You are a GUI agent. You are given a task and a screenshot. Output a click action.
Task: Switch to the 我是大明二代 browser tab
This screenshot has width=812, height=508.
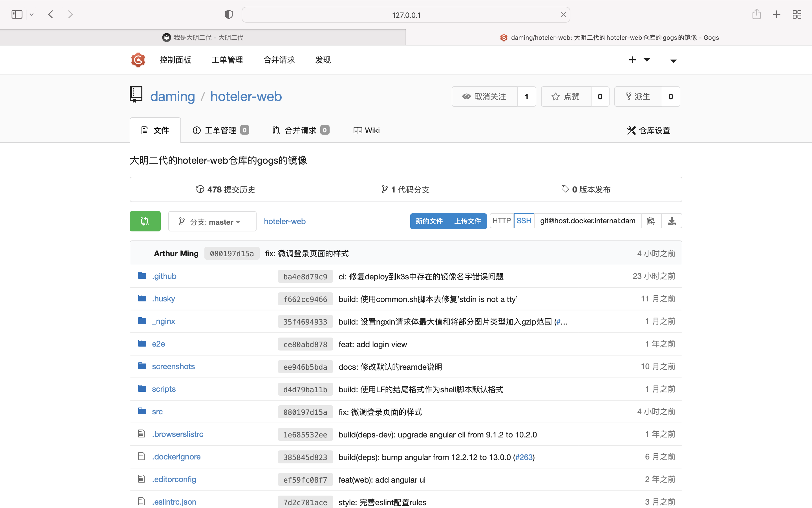pyautogui.click(x=203, y=38)
